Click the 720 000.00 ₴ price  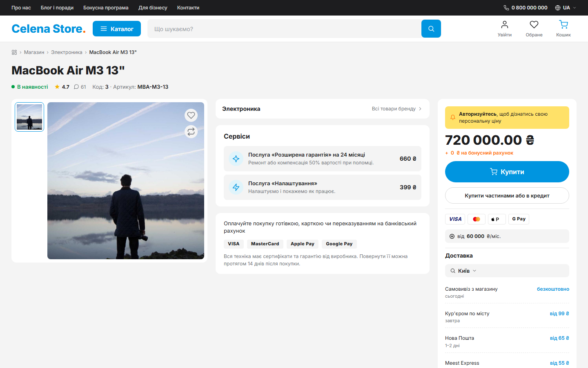(490, 140)
